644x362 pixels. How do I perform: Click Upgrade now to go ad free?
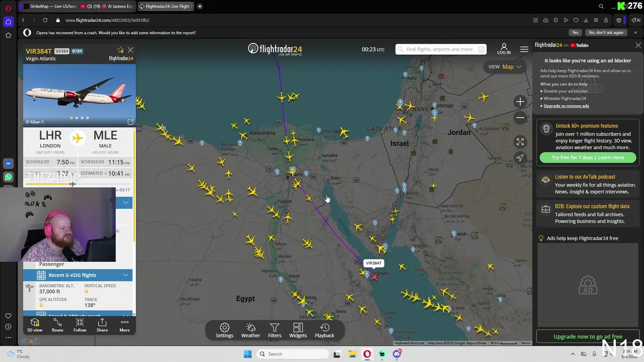[x=588, y=336]
